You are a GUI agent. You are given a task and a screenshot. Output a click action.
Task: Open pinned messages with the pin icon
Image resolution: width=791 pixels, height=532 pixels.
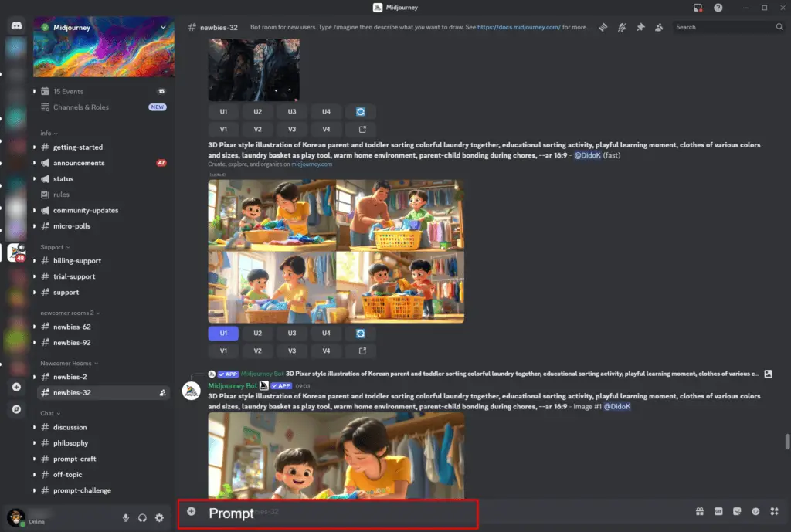[x=640, y=27]
